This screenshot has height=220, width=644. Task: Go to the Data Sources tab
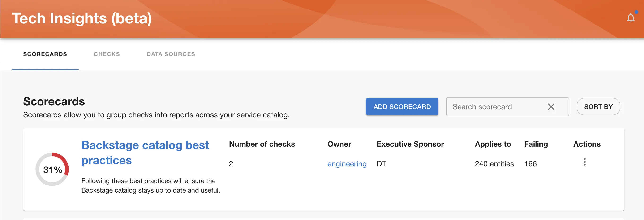click(x=171, y=54)
